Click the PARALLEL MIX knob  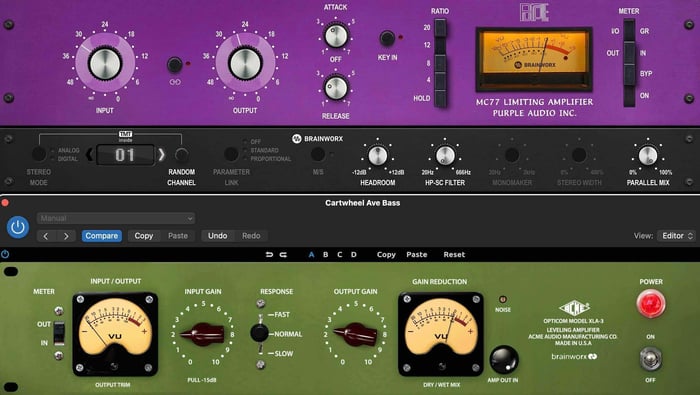pyautogui.click(x=648, y=155)
